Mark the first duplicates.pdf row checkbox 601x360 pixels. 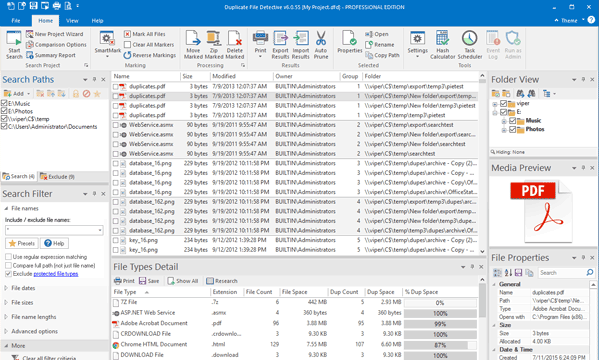115,87
